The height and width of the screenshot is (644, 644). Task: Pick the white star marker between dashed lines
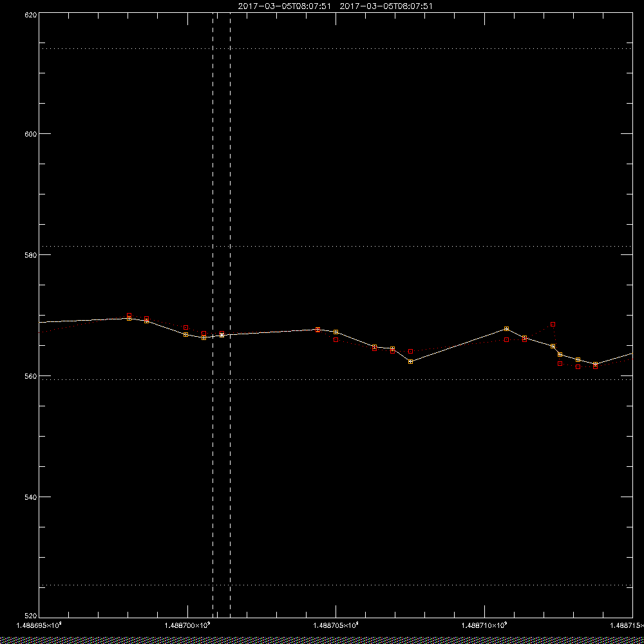pos(222,335)
